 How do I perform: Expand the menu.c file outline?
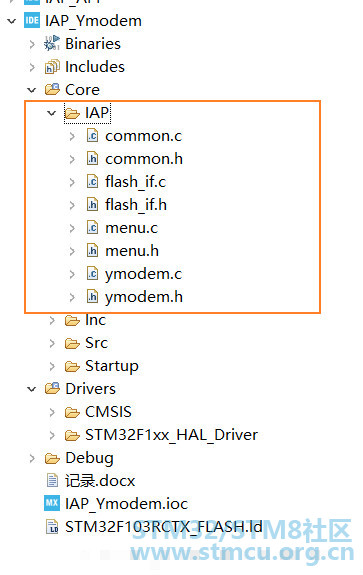[72, 228]
